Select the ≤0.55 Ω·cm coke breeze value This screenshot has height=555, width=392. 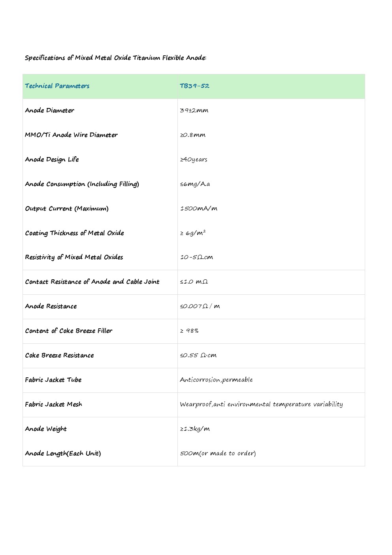(198, 355)
